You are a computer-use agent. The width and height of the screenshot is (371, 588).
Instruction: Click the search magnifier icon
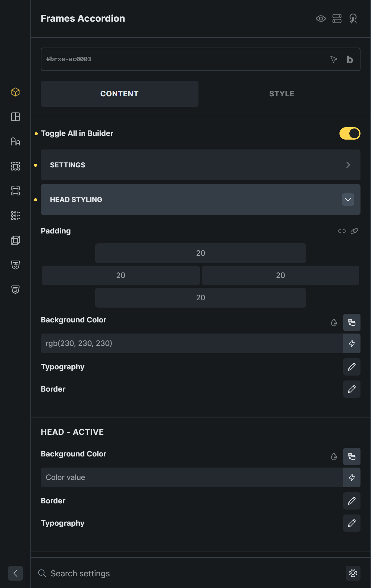click(42, 573)
